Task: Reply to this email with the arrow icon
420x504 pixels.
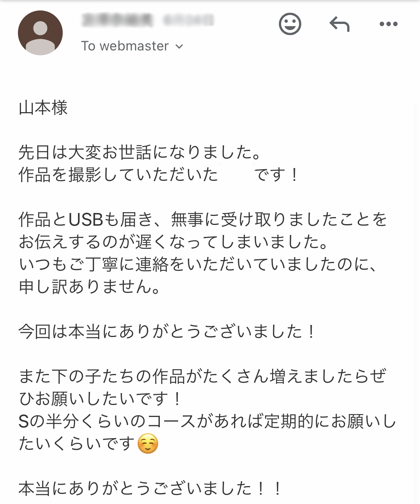Action: pos(339,24)
